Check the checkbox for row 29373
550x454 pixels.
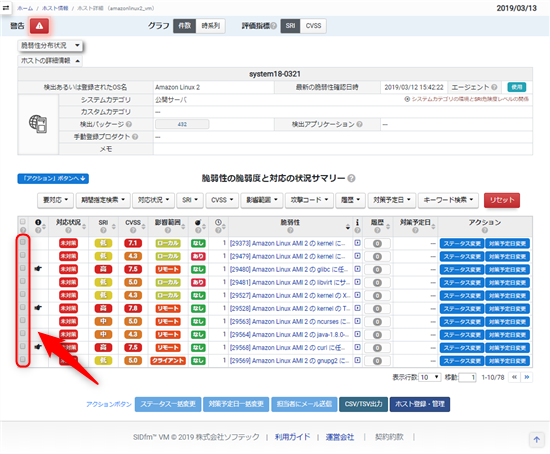point(23,242)
